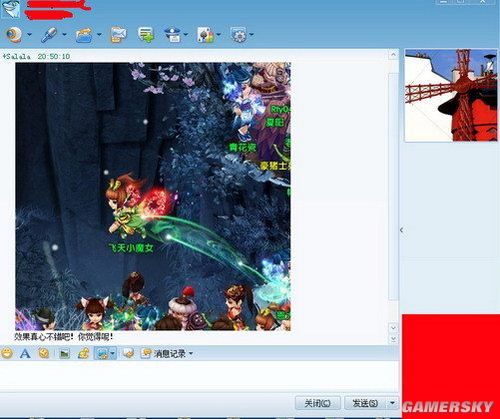Screen dimensions: 500x419
Task: Expand the 消息记录 dropdown arrow
Action: tap(191, 353)
